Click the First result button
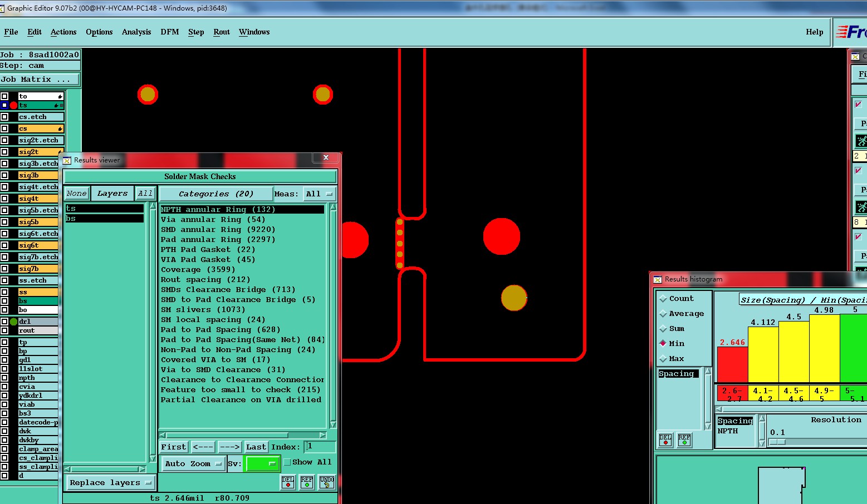 coord(174,447)
